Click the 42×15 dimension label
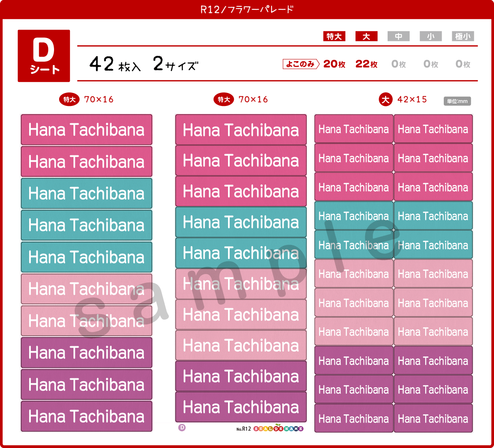This screenshot has width=494, height=448. coord(412,100)
